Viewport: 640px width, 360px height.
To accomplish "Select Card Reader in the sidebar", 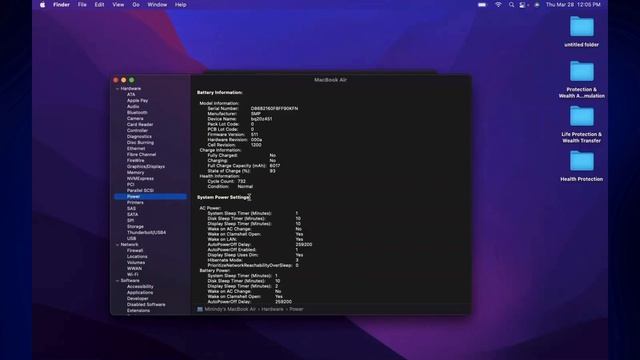I will (x=140, y=124).
